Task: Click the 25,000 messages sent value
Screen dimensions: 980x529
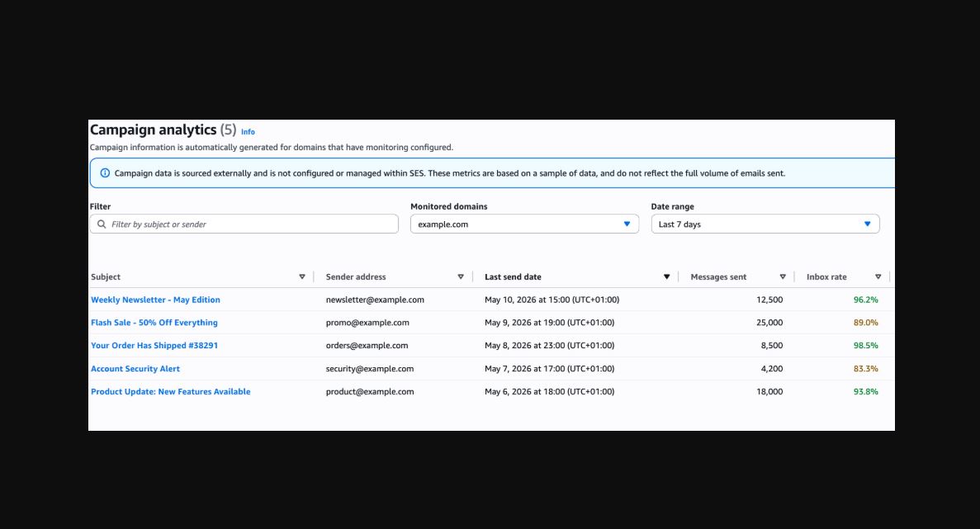Action: tap(769, 323)
